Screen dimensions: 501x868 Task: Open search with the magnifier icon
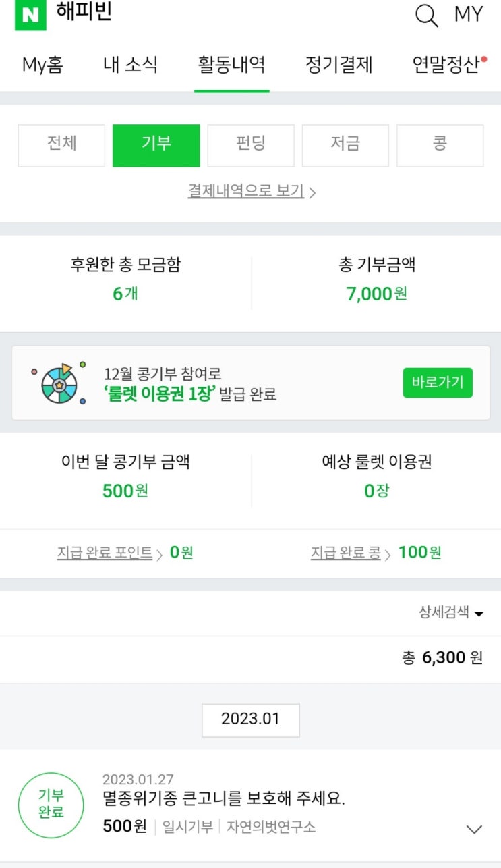(x=426, y=15)
